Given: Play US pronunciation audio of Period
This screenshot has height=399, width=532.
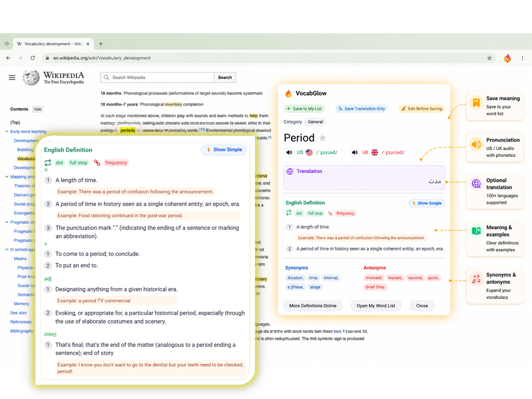Looking at the screenshot, I should pyautogui.click(x=289, y=152).
